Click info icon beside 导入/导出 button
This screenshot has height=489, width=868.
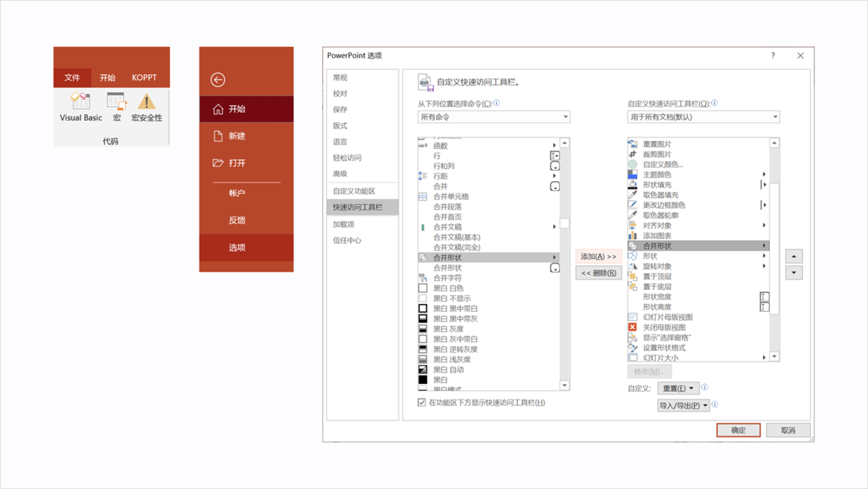coord(715,404)
